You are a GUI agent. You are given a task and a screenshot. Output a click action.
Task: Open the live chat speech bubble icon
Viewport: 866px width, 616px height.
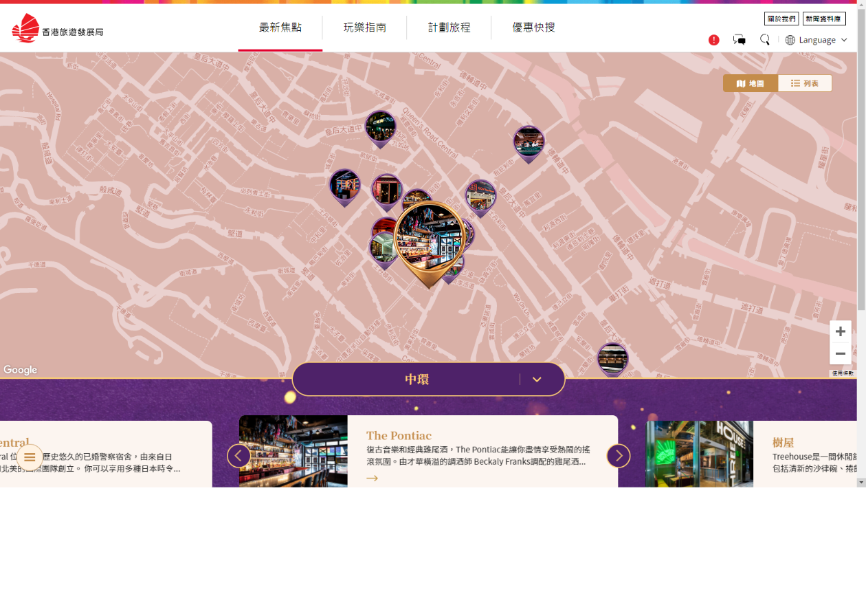(x=740, y=40)
